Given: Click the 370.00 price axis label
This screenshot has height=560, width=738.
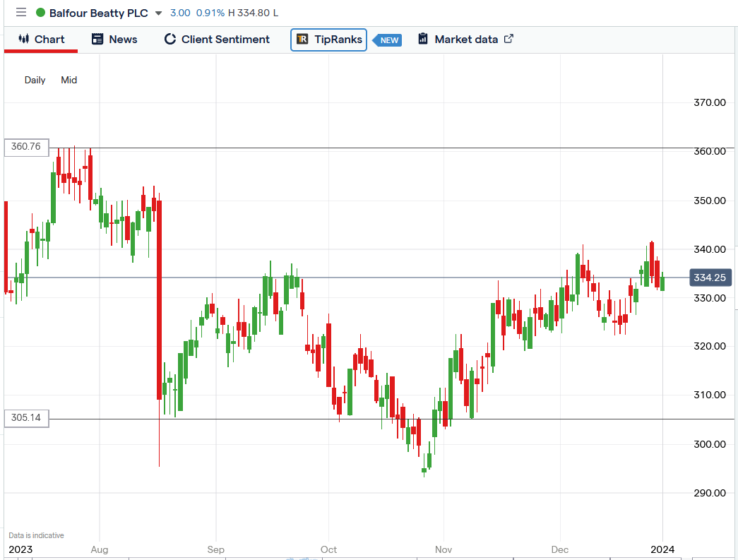Looking at the screenshot, I should point(710,102).
